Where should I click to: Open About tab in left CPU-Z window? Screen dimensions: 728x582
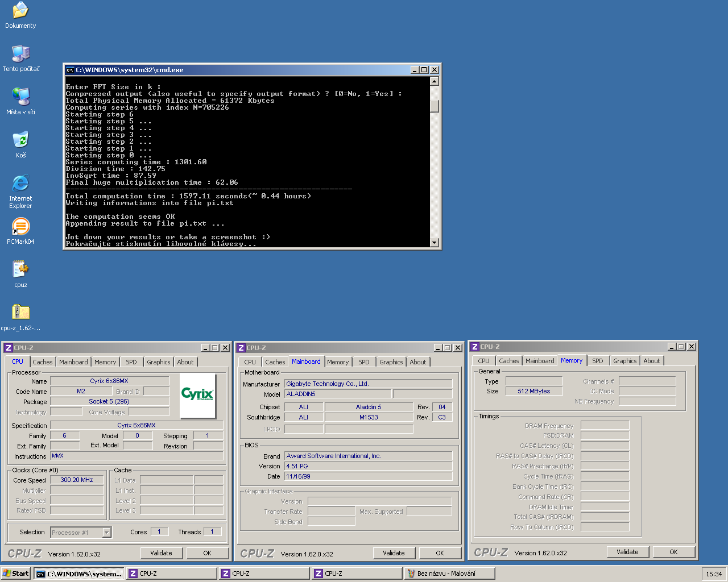pos(185,362)
